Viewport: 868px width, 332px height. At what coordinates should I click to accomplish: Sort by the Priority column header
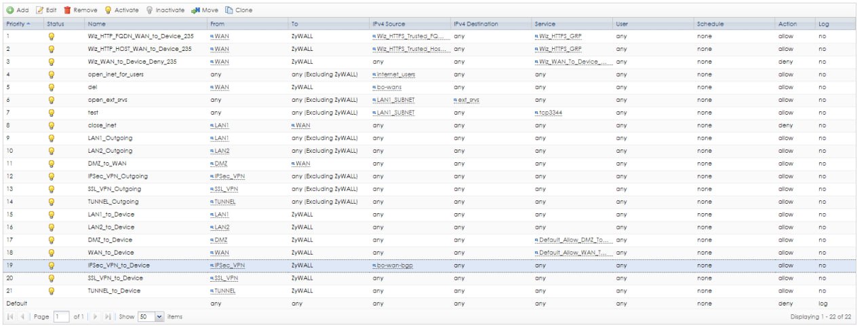point(19,24)
